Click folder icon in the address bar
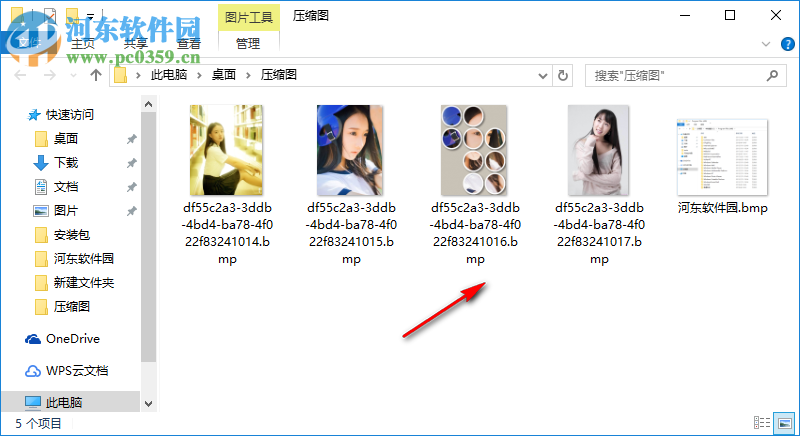800x436 pixels. click(120, 75)
